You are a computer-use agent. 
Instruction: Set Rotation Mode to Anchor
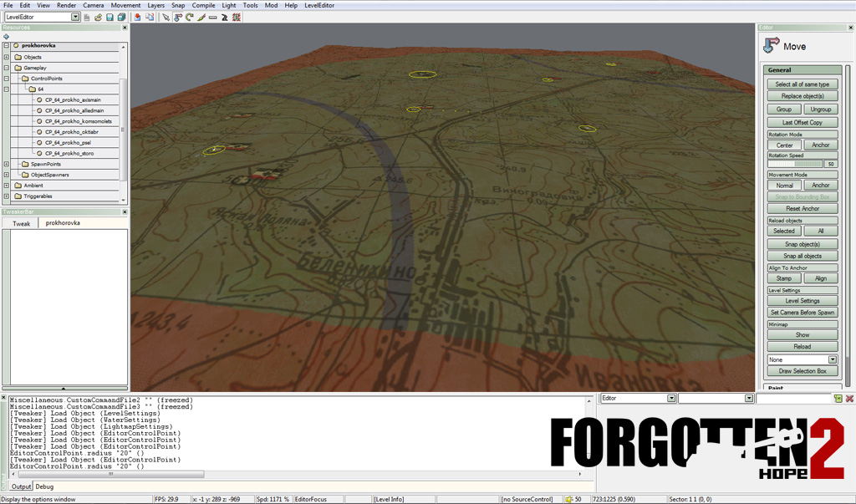tap(821, 145)
